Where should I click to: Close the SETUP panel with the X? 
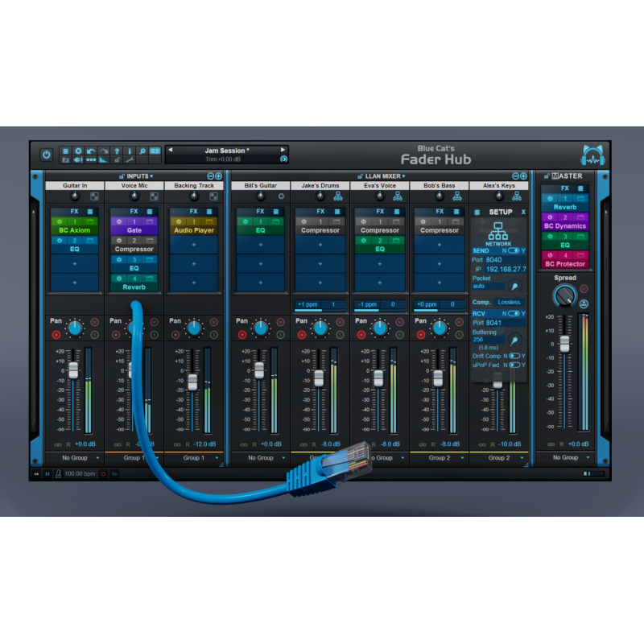[x=523, y=211]
